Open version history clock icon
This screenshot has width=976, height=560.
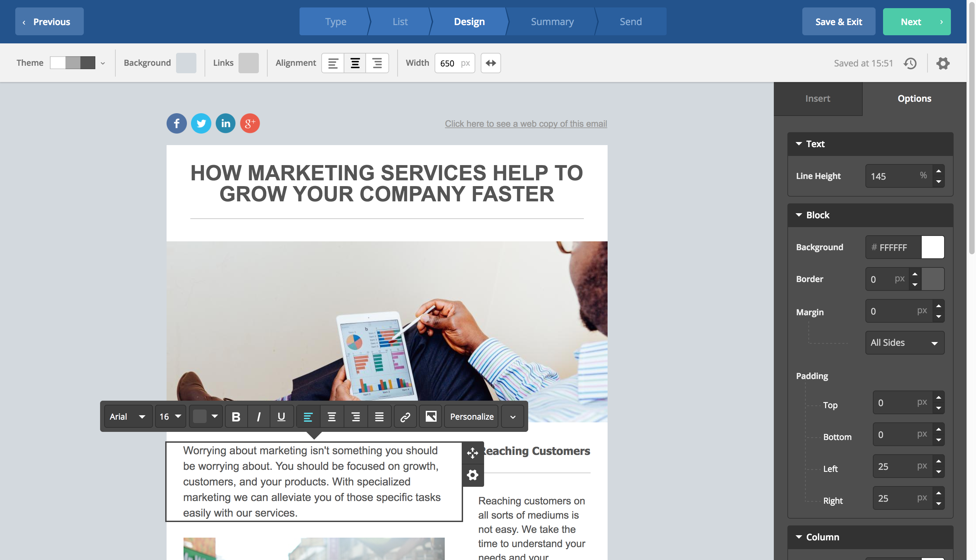tap(910, 63)
